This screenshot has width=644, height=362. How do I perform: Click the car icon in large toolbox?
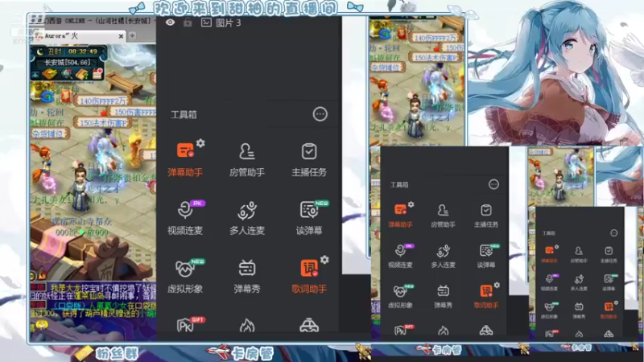309,325
